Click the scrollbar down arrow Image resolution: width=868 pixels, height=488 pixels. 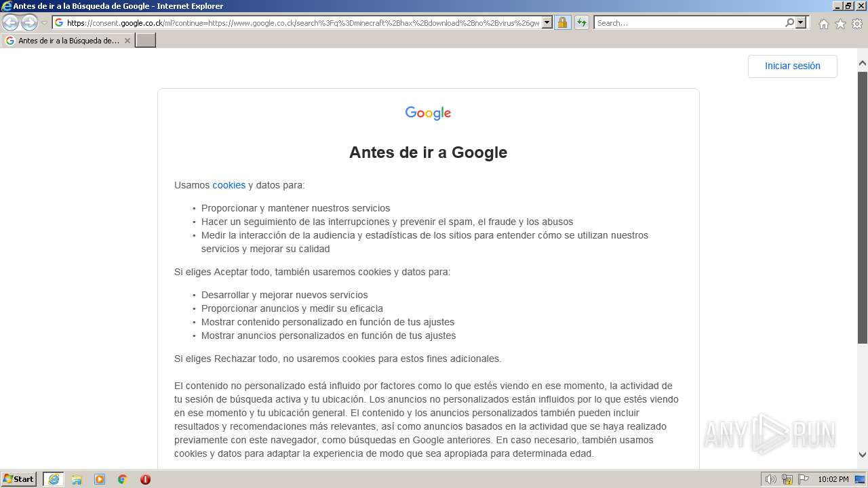point(863,455)
